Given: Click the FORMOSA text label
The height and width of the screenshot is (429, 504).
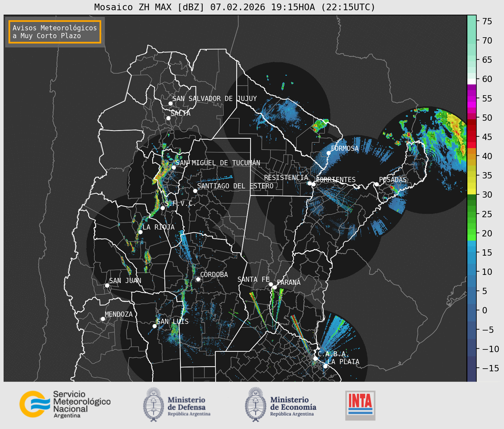Looking at the screenshot, I should (345, 148).
